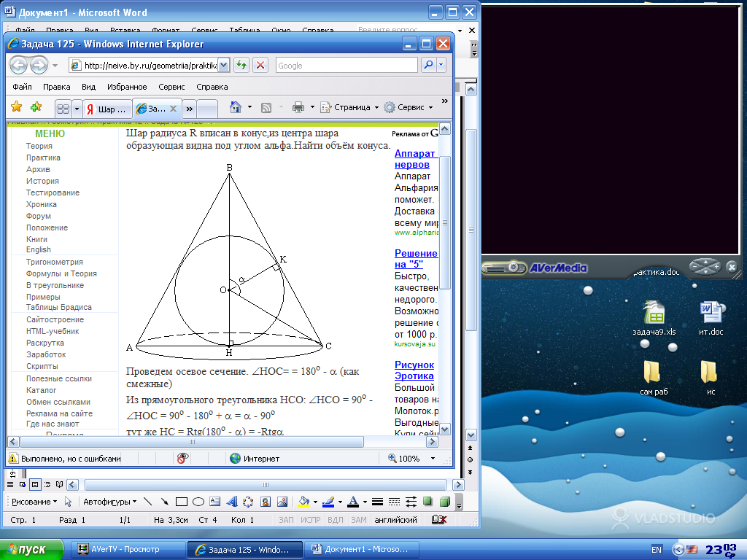Open Favorites Center star icon
Image resolution: width=747 pixels, height=560 pixels.
pyautogui.click(x=16, y=107)
